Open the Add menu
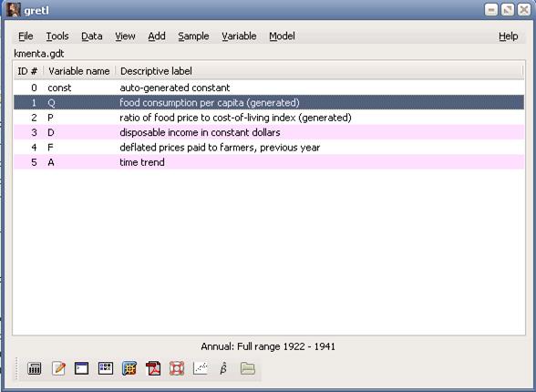This screenshot has width=536, height=392. coord(157,36)
